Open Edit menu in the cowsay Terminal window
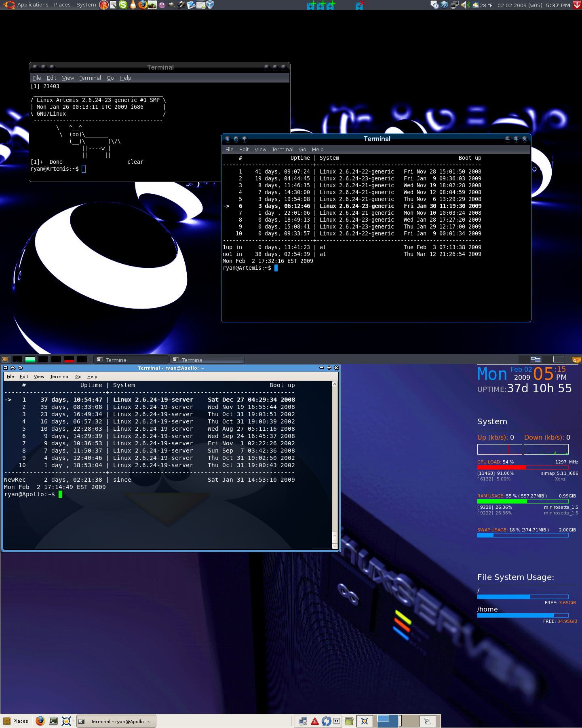 51,78
